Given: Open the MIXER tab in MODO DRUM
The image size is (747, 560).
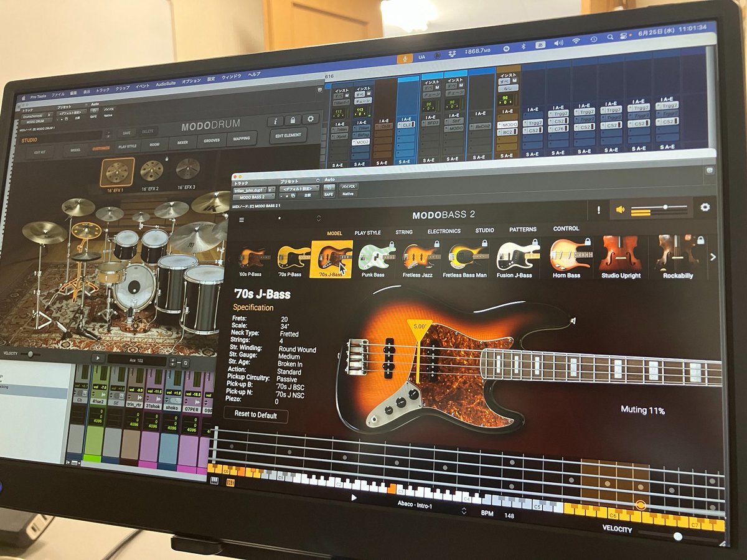Looking at the screenshot, I should tap(182, 143).
